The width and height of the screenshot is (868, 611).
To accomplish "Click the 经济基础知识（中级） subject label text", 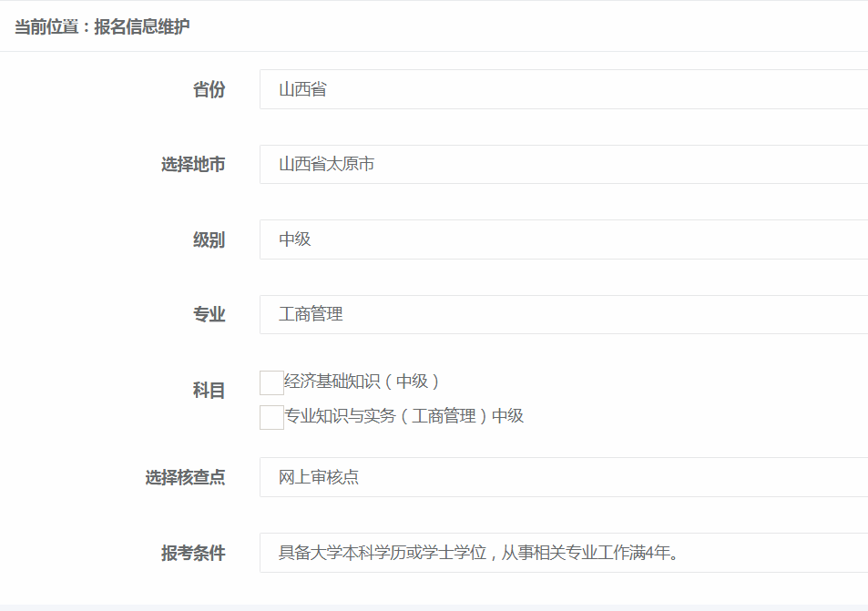I will (363, 382).
